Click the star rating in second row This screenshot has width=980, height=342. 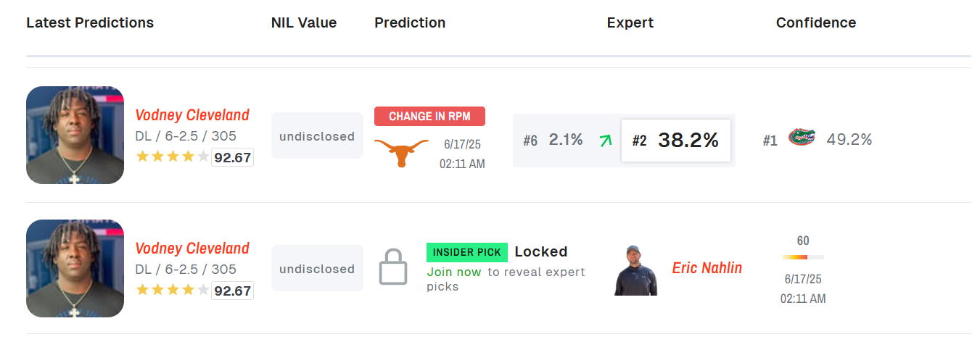point(173,291)
